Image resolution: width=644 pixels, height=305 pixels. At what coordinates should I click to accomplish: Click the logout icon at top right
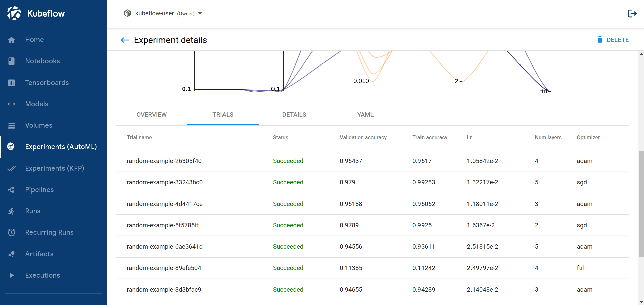click(x=632, y=13)
